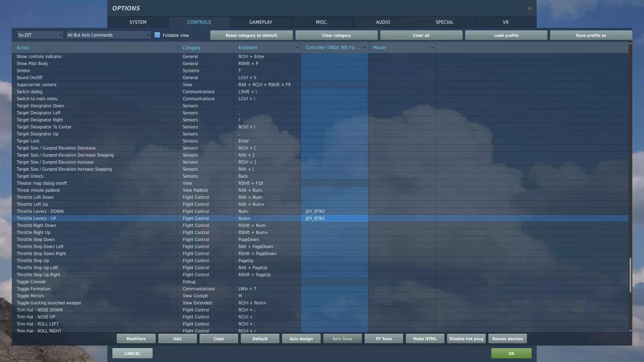644x362 pixels.
Task: Open the VR tab
Action: (x=505, y=22)
